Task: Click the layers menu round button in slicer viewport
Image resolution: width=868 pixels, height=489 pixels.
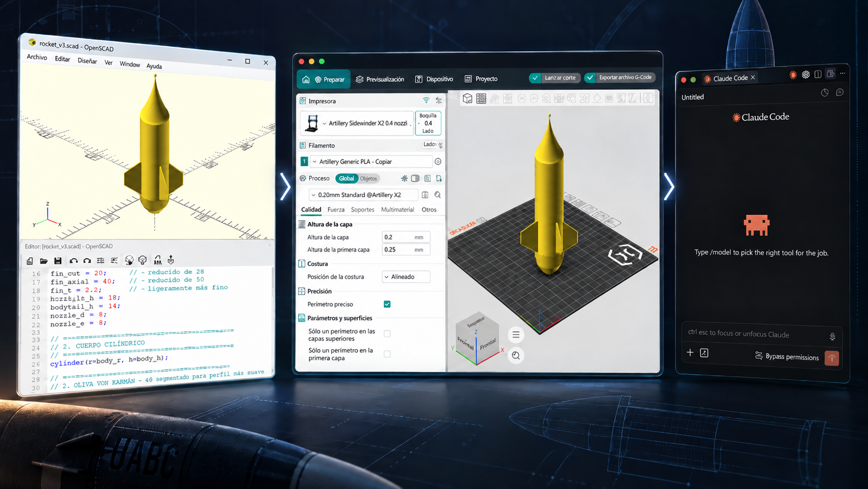Action: (x=516, y=335)
